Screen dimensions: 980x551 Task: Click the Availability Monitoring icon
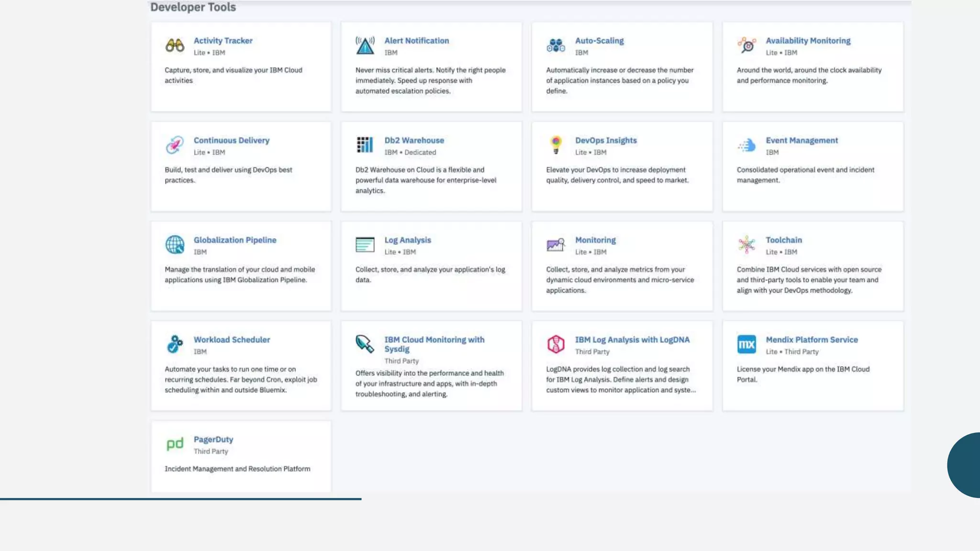(x=746, y=45)
